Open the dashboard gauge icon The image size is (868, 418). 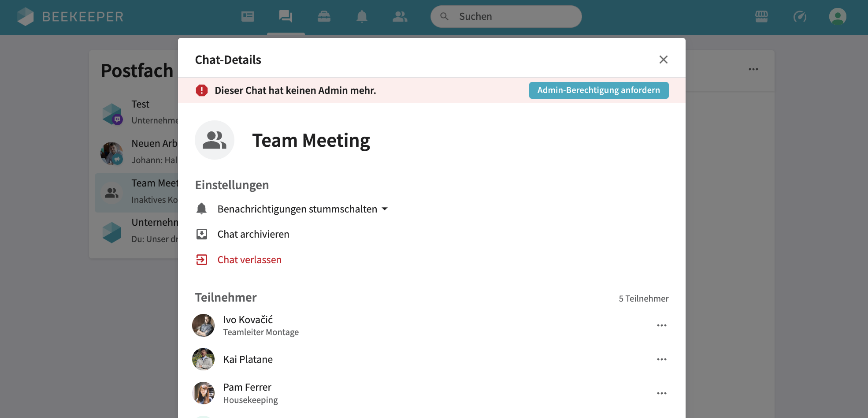coord(800,17)
